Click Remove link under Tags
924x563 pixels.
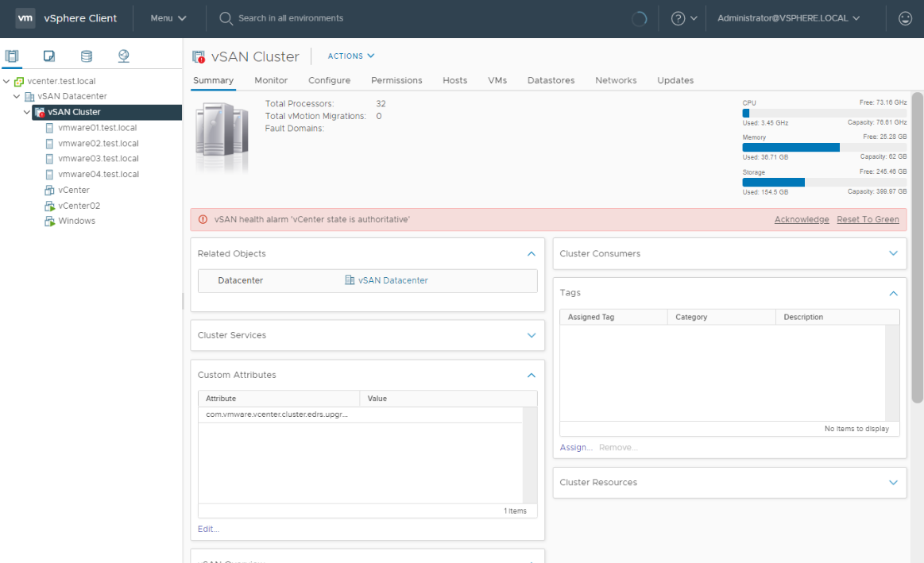tap(618, 448)
